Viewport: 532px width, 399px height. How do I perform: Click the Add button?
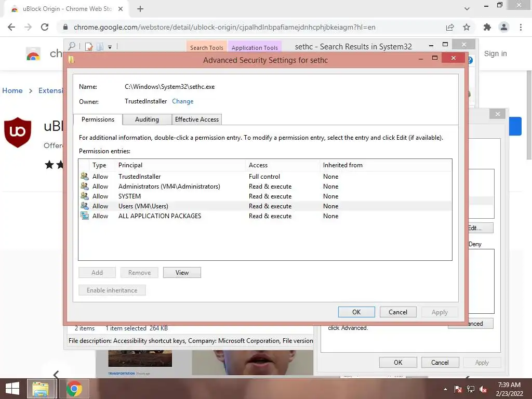coord(97,272)
